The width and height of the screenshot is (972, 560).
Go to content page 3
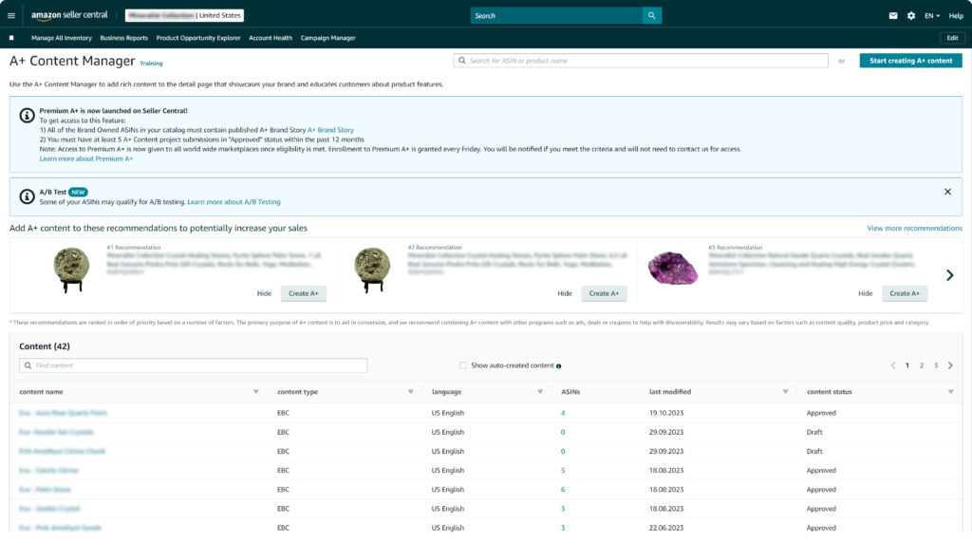point(935,365)
